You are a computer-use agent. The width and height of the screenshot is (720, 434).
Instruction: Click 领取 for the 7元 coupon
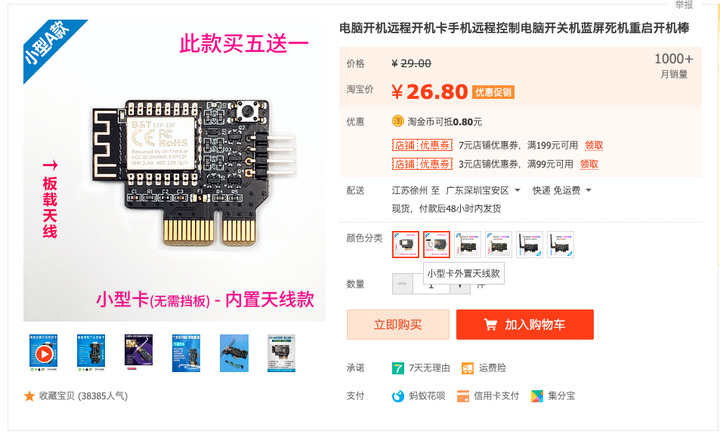tap(594, 145)
